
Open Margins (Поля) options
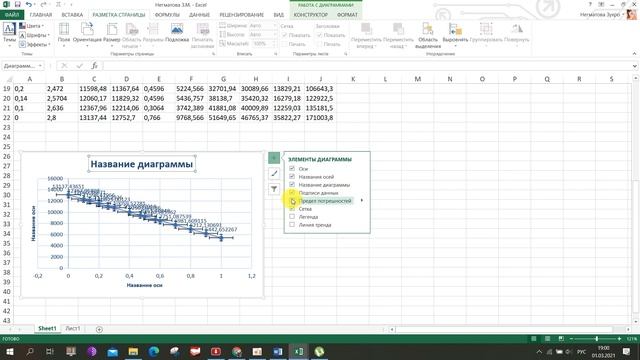tap(64, 34)
